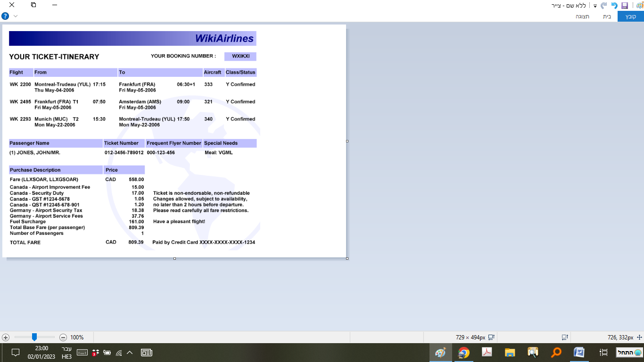Click the 100% zoom level readout
Screen dimensions: 644x362
(77, 337)
